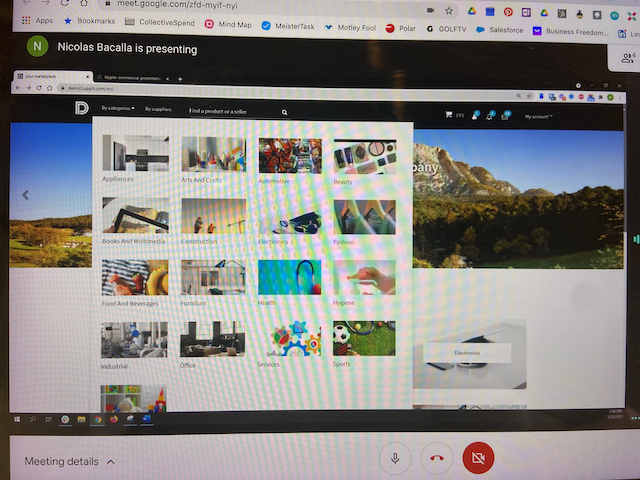The height and width of the screenshot is (480, 640).
Task: Click the Motley Fool bookmark
Action: click(x=349, y=28)
